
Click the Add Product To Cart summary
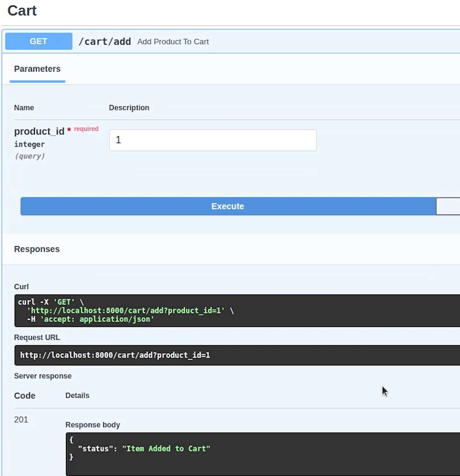tap(173, 42)
